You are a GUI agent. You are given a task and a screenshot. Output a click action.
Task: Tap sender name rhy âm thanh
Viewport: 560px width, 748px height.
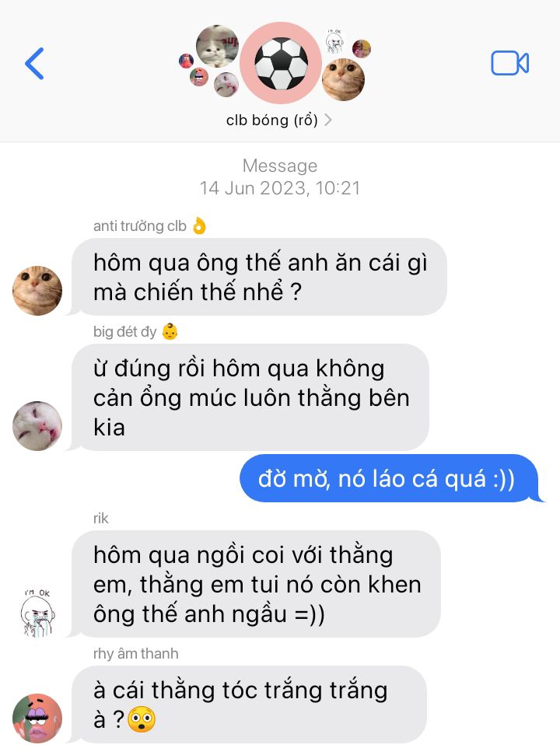(x=136, y=654)
